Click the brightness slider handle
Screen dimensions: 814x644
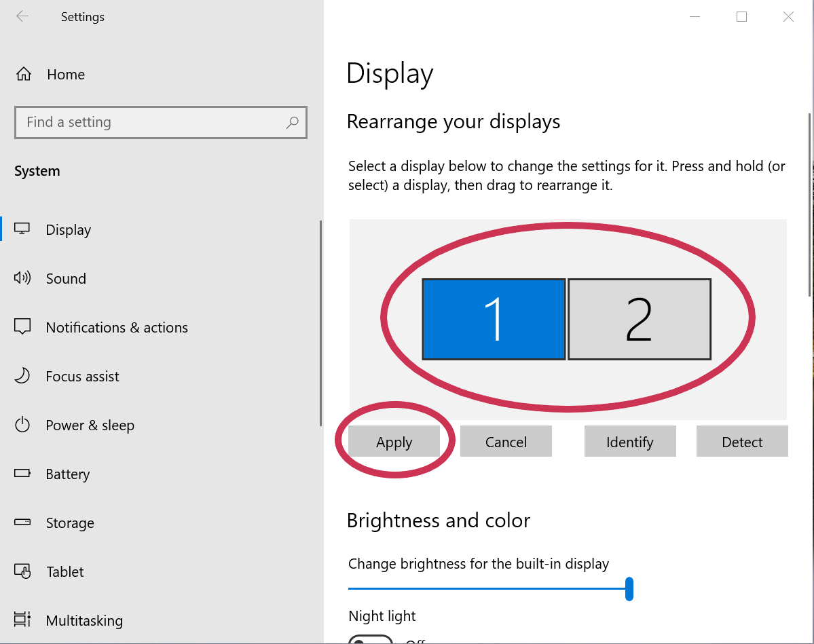[629, 588]
